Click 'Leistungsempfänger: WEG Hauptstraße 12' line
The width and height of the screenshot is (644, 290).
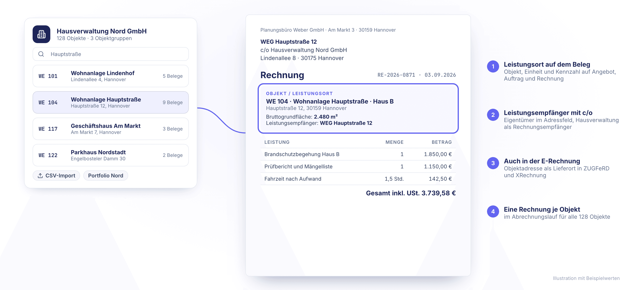tap(319, 123)
